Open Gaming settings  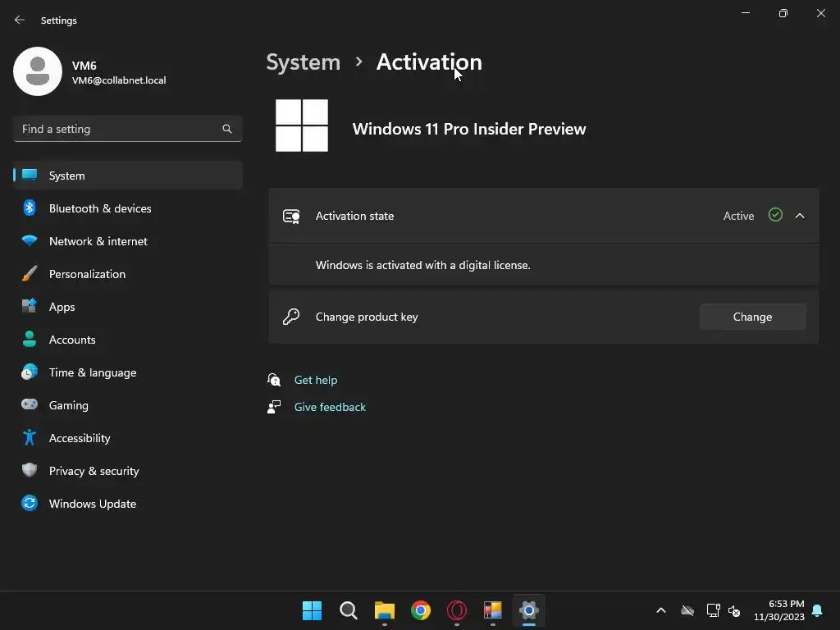[127, 405]
